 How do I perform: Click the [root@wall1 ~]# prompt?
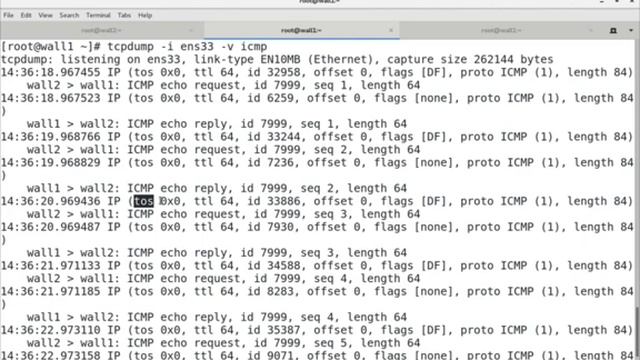(51, 47)
